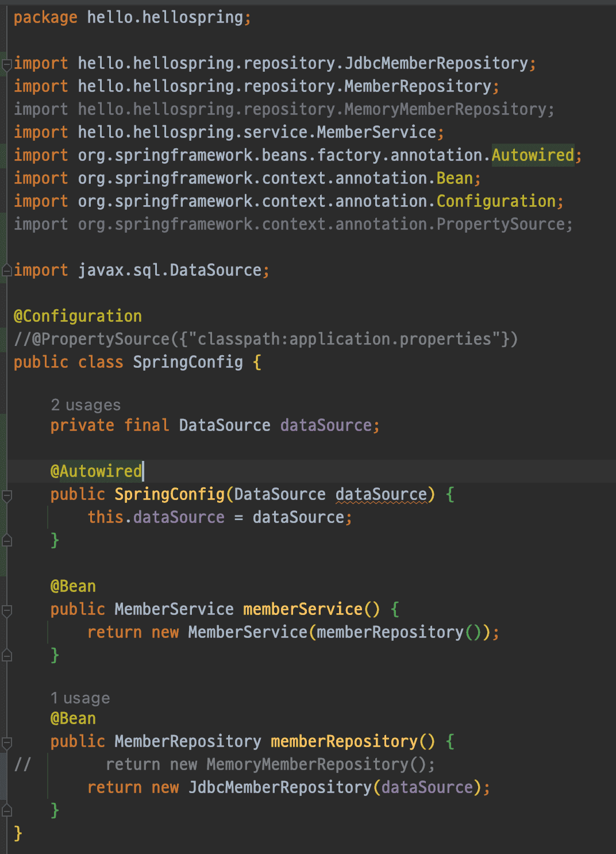This screenshot has width=616, height=854.
Task: Select the @Autowired annotation on constructor
Action: click(x=96, y=471)
